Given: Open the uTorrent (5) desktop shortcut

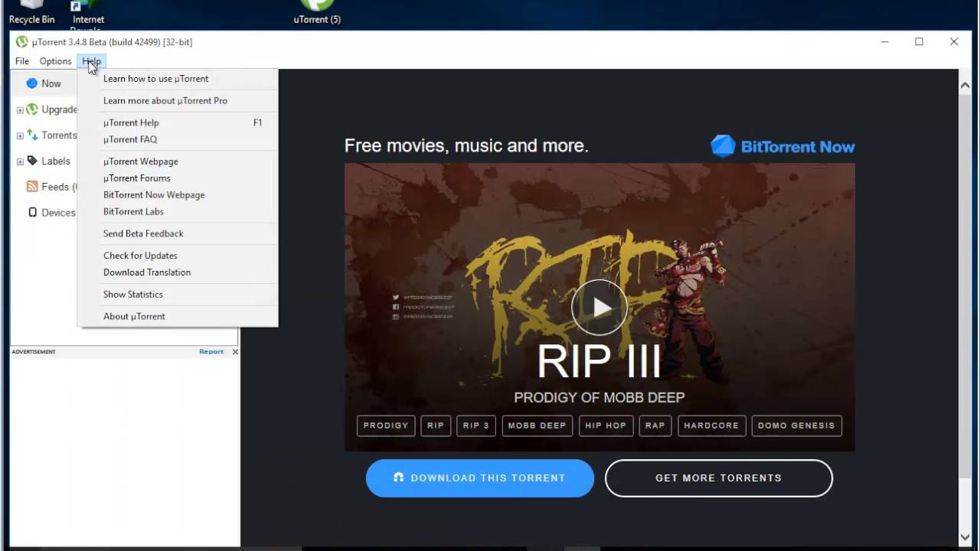Looking at the screenshot, I should click(317, 12).
